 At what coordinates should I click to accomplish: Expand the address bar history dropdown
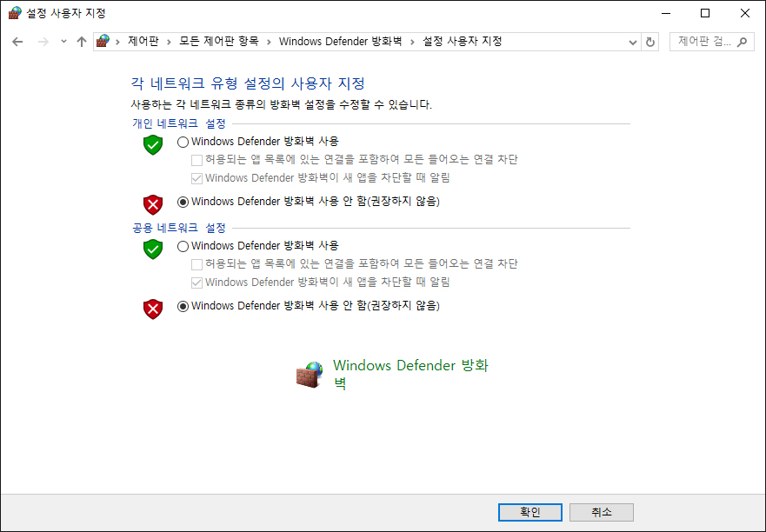pos(632,42)
